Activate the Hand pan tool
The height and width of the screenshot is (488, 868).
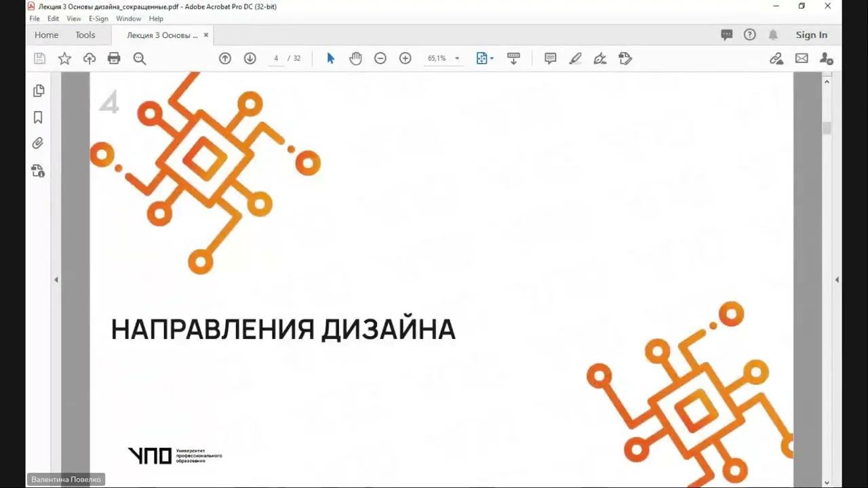(355, 58)
